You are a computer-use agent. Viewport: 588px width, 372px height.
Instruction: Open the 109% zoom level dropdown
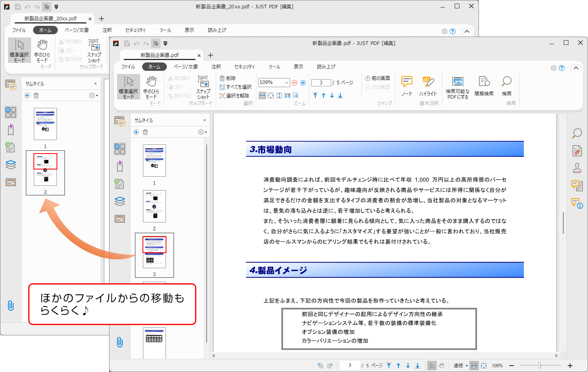pos(287,83)
